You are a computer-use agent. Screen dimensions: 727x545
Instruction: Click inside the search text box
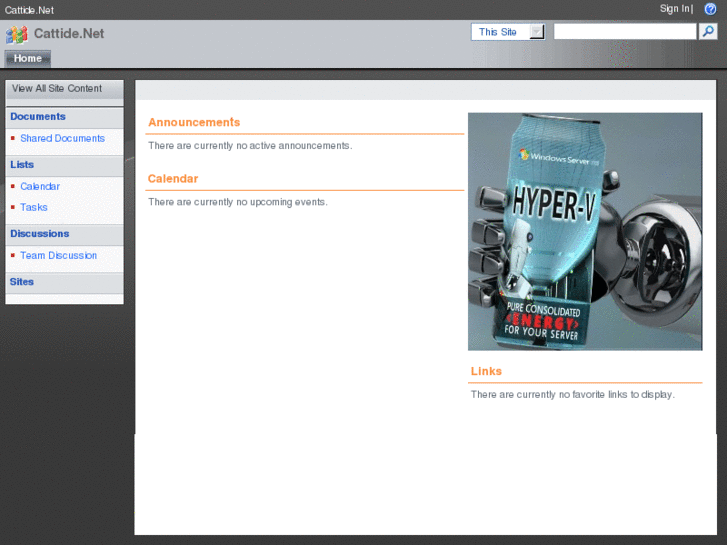[624, 32]
